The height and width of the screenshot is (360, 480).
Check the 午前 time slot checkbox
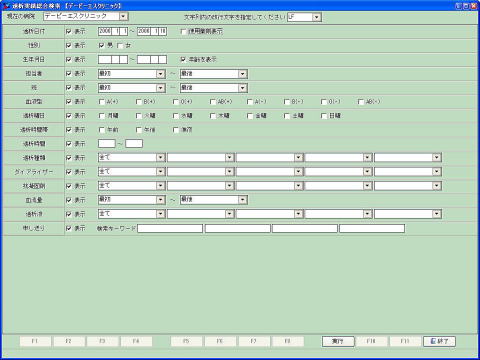coord(102,130)
